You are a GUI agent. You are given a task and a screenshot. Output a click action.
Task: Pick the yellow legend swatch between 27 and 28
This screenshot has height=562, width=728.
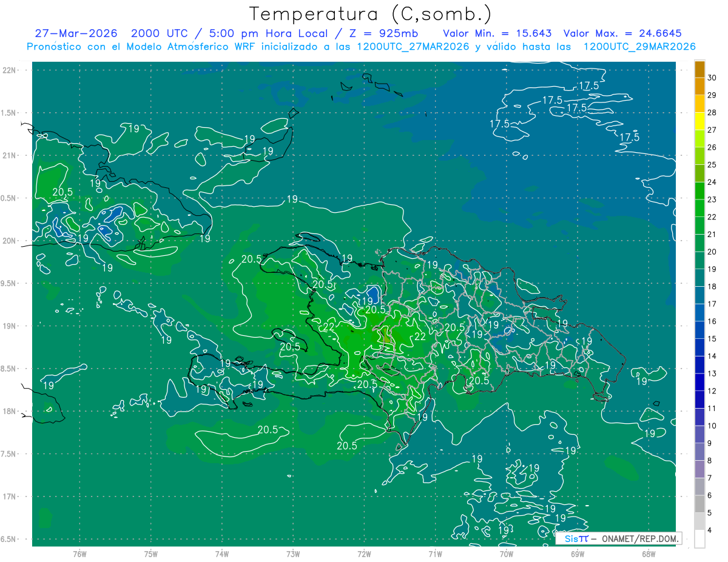pos(699,121)
